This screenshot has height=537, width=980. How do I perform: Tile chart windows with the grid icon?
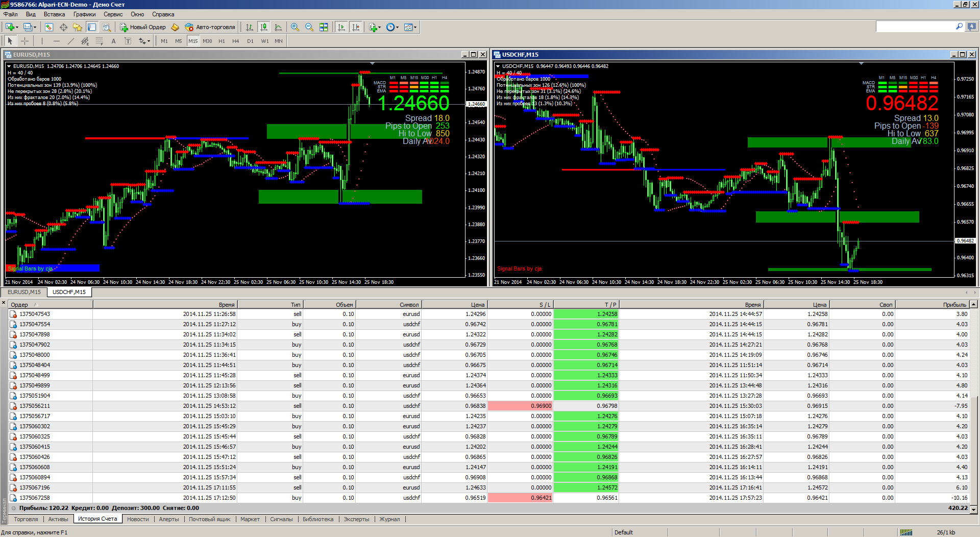324,27
